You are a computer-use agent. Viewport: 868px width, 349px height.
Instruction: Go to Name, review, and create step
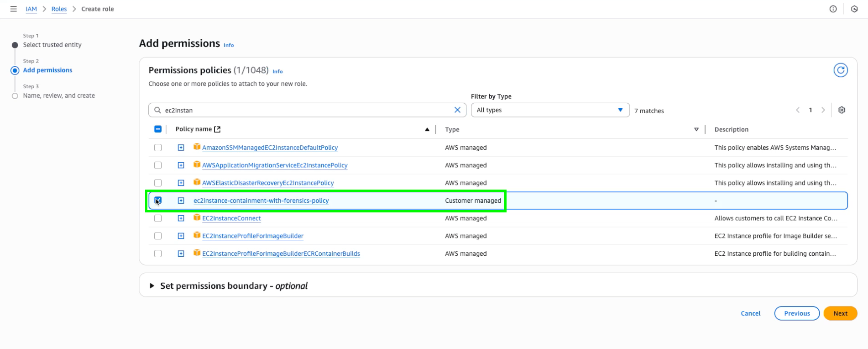[59, 95]
